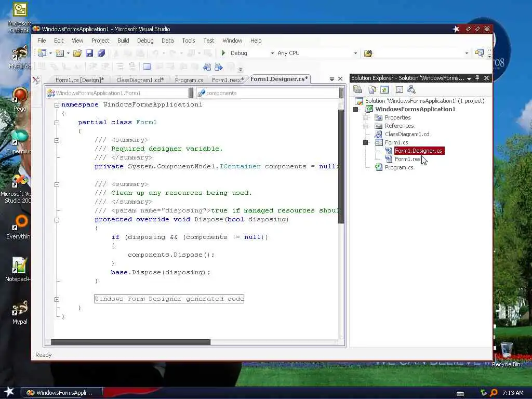Switch to the Program.cs tab
Image resolution: width=532 pixels, height=399 pixels.
pos(189,80)
